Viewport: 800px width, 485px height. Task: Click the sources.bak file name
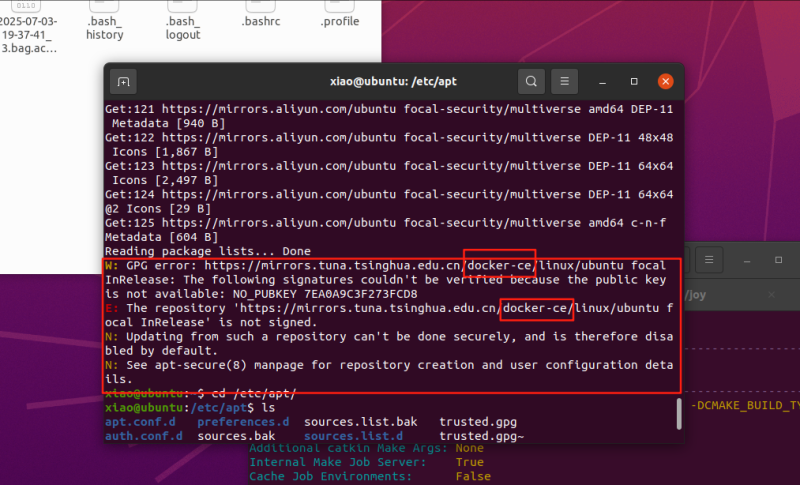click(236, 436)
